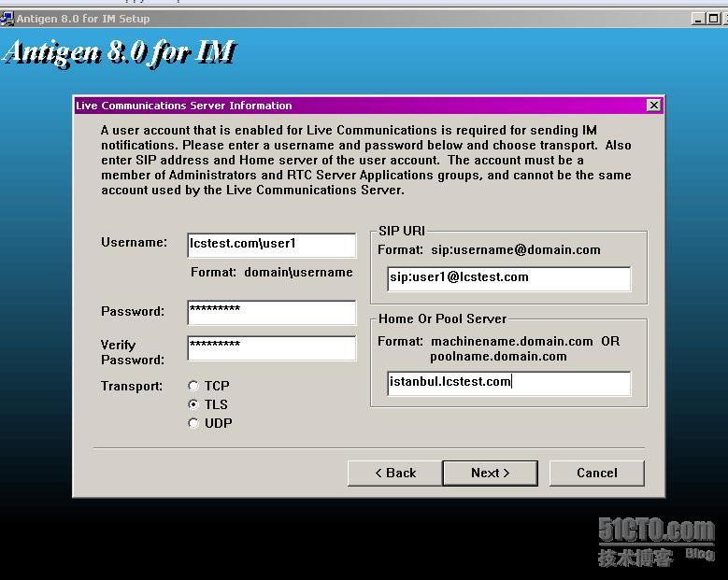The width and height of the screenshot is (728, 580).
Task: Click the 'Transport:' label
Action: (132, 386)
